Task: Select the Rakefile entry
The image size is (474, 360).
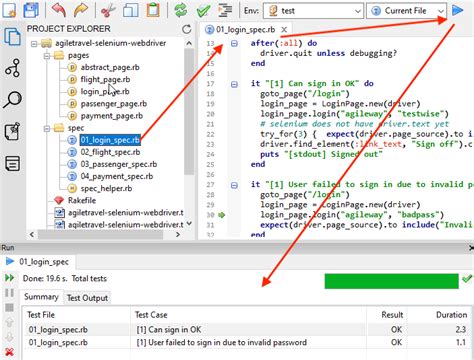Action: 82,201
